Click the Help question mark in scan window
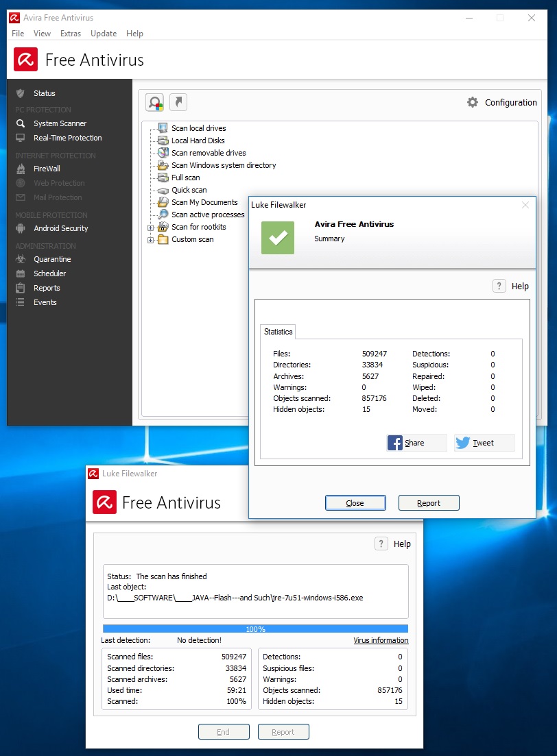Screen dimensions: 557x756 tap(381, 544)
